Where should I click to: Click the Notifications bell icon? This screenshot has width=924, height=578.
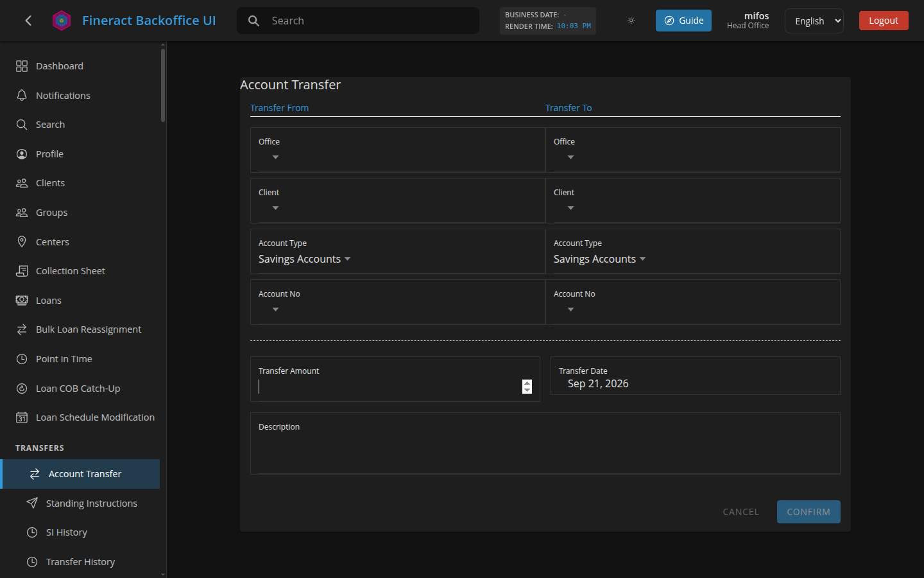(22, 95)
